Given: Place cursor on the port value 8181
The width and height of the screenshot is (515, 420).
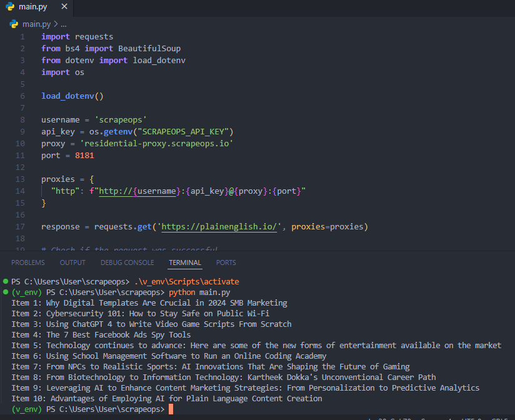Looking at the screenshot, I should 84,156.
